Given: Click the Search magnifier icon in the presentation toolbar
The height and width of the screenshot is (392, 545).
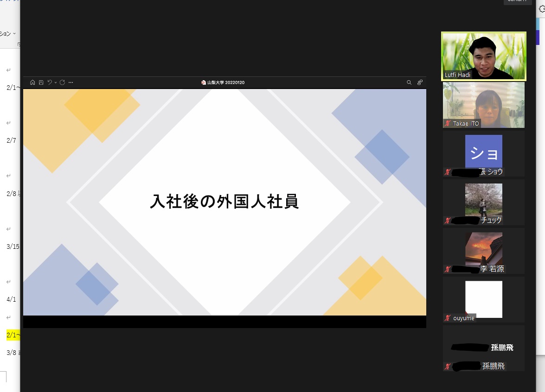Looking at the screenshot, I should click(409, 82).
